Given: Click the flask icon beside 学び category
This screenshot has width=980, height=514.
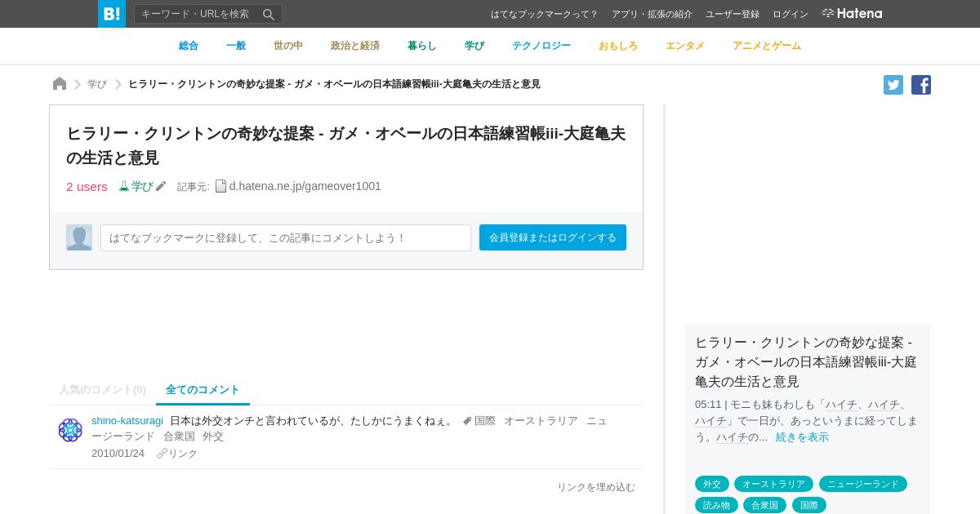Looking at the screenshot, I should pos(124,186).
